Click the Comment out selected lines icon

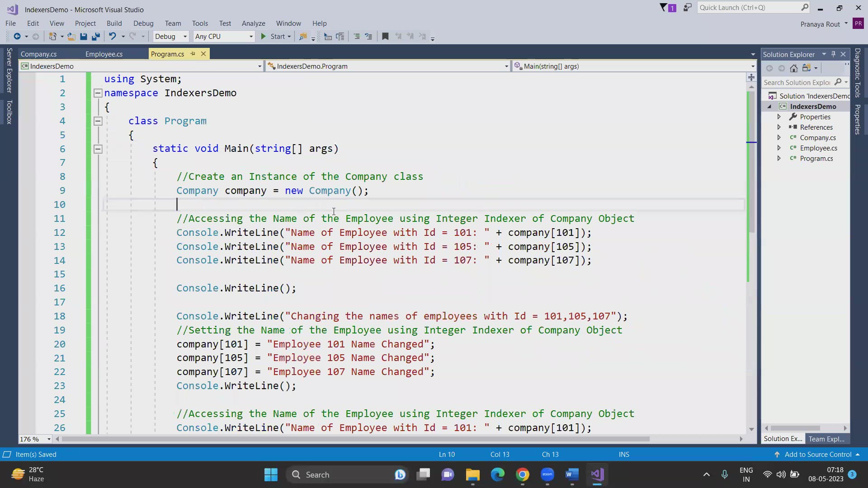click(x=357, y=37)
